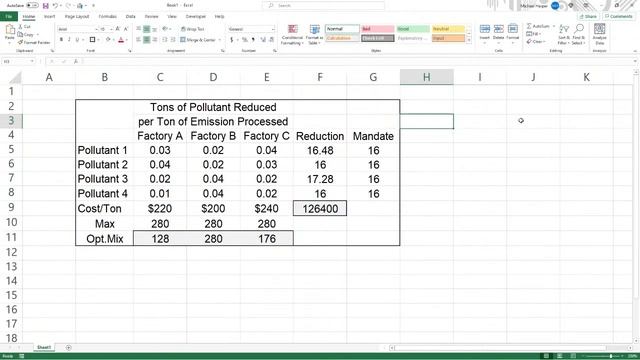Click cell F9 showing 126400

pyautogui.click(x=320, y=209)
